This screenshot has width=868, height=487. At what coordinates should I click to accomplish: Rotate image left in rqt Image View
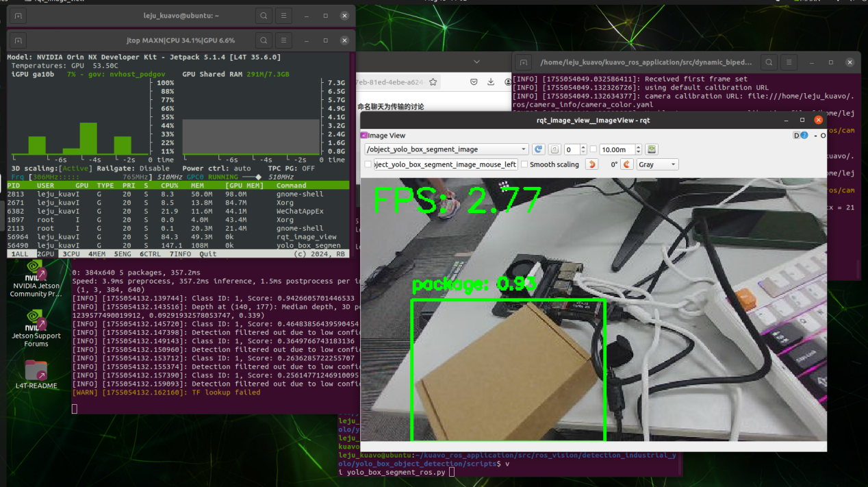(593, 164)
